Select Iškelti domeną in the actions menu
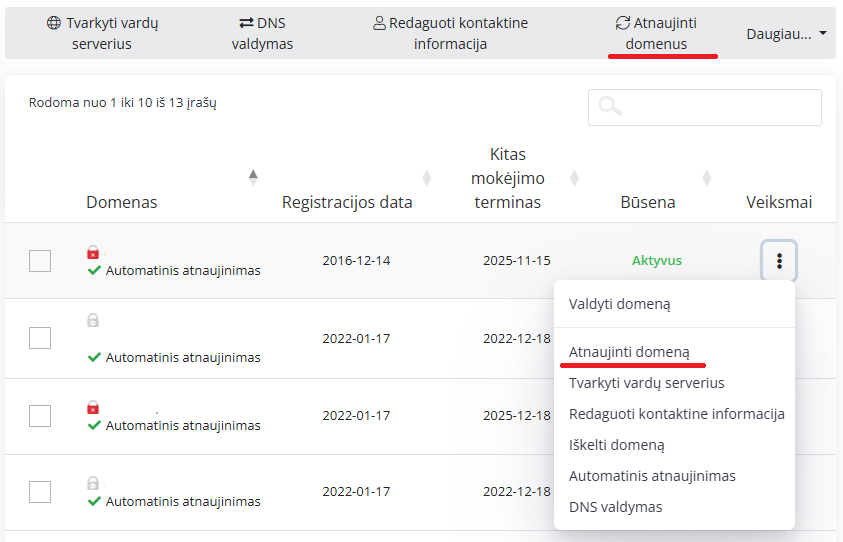 [616, 445]
